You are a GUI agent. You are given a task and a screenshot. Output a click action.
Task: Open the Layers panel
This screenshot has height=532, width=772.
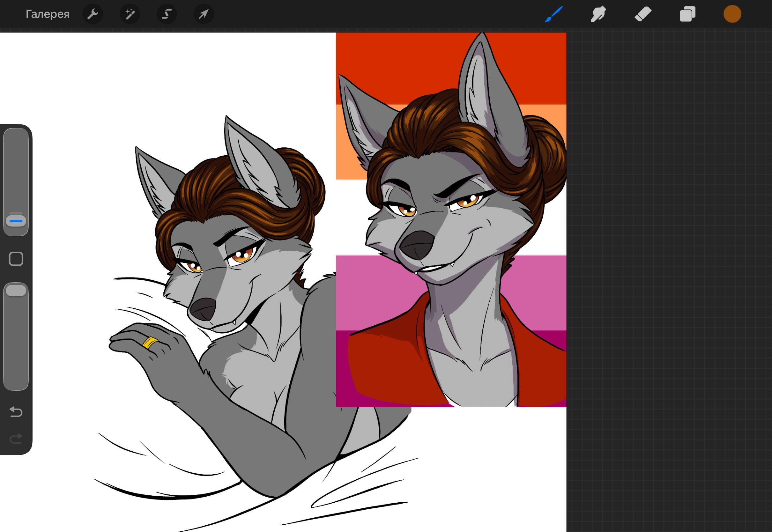click(688, 14)
